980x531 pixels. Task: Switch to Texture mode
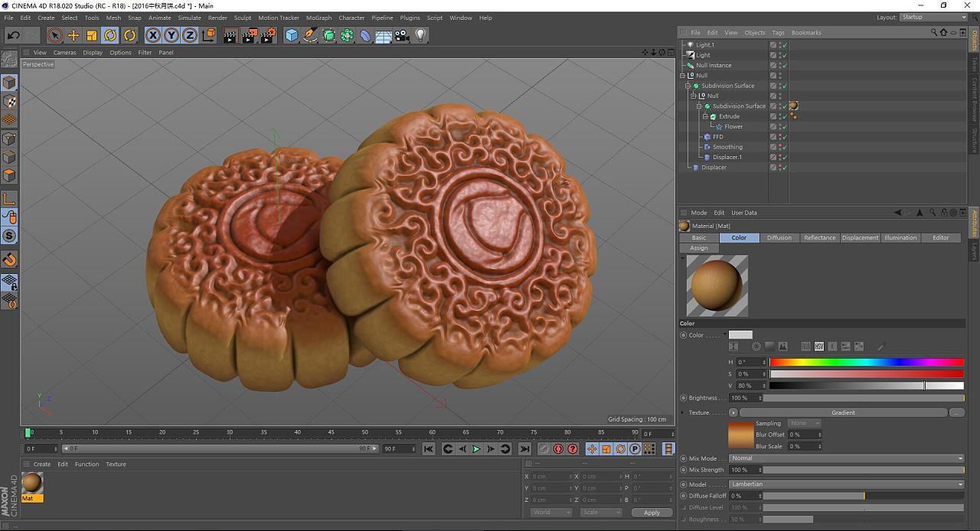pos(9,101)
